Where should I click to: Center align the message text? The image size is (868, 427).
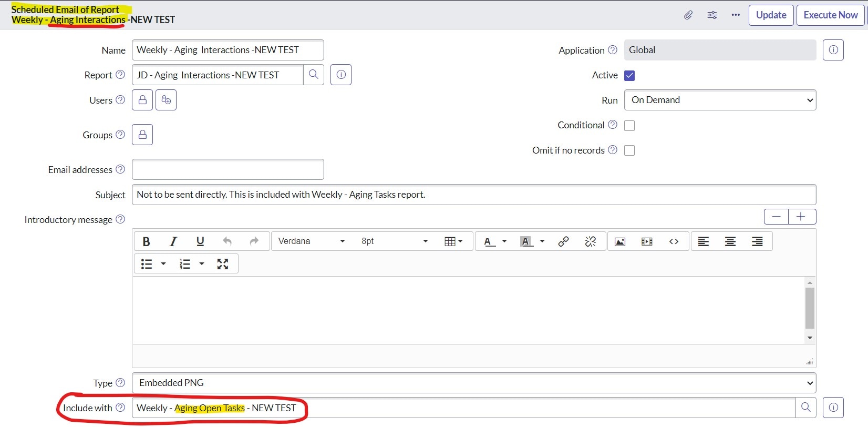[730, 241]
